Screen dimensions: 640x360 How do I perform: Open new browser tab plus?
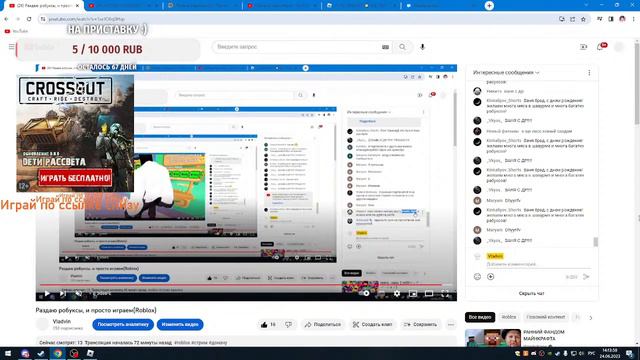[489, 6]
